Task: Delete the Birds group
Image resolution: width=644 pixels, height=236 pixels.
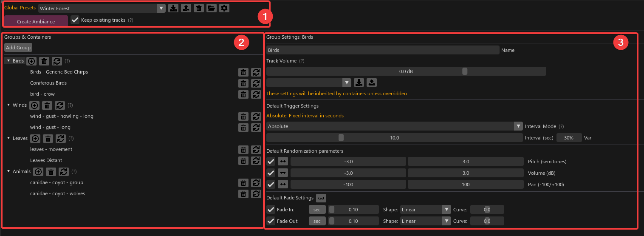Action: 44,61
